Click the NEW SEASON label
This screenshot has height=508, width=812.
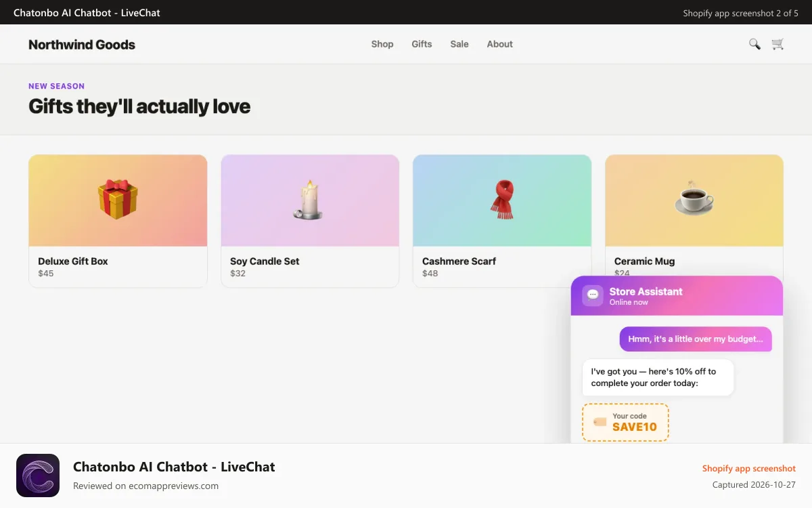coord(56,86)
